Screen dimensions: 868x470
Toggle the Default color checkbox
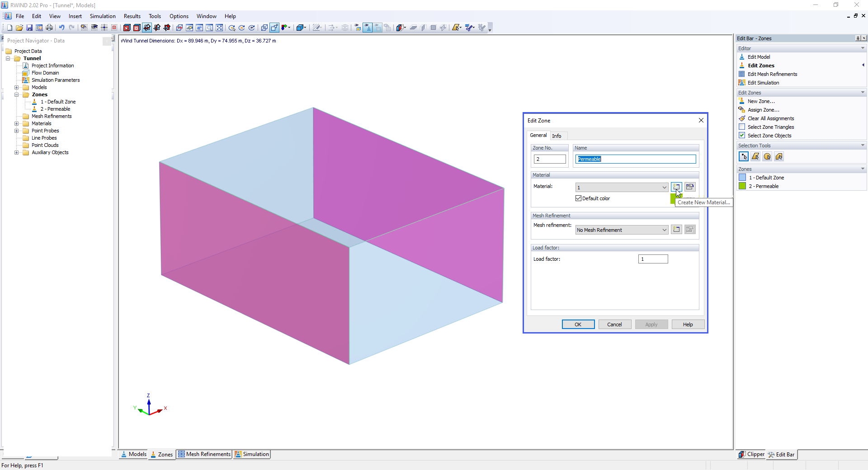pos(578,198)
